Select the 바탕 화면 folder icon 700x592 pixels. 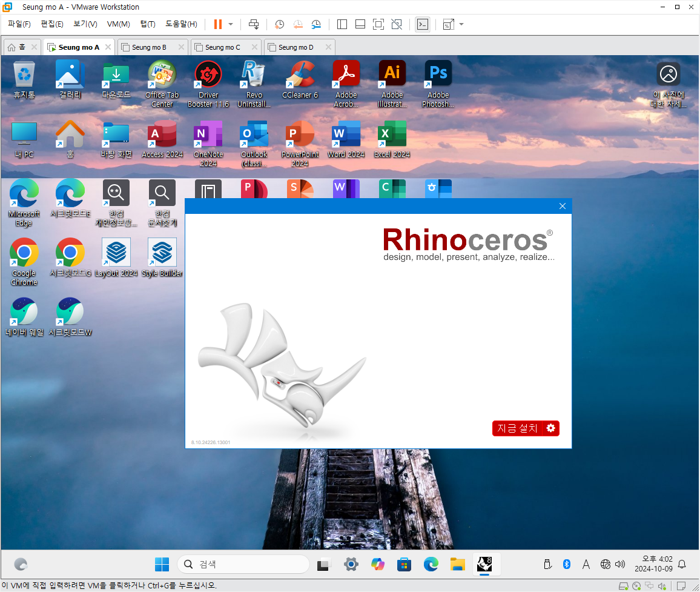click(116, 139)
